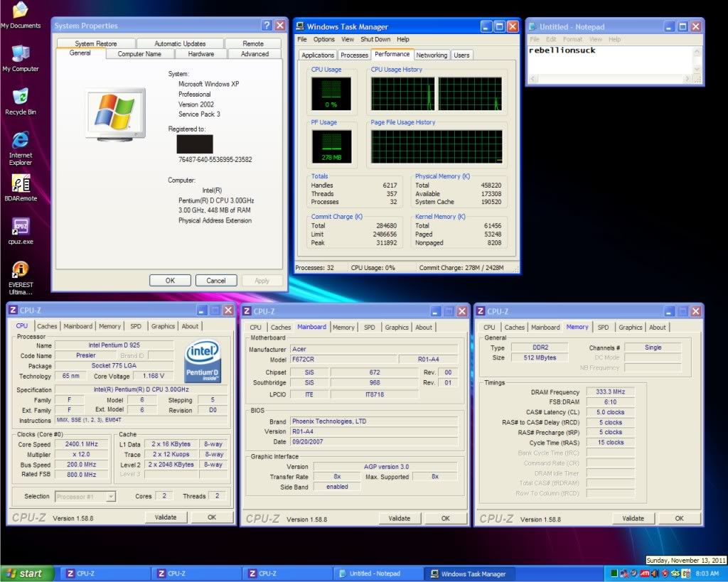This screenshot has height=582, width=728.
Task: Click the Intel Pentium D logo in CPU-Z
Action: tap(203, 362)
